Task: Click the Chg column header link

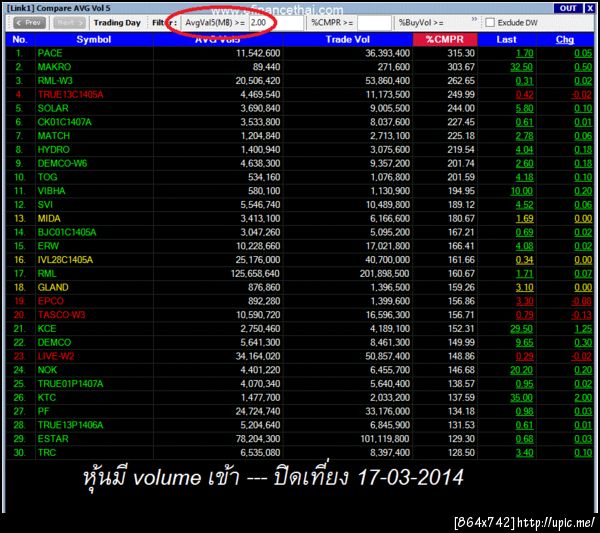Action: coord(565,39)
